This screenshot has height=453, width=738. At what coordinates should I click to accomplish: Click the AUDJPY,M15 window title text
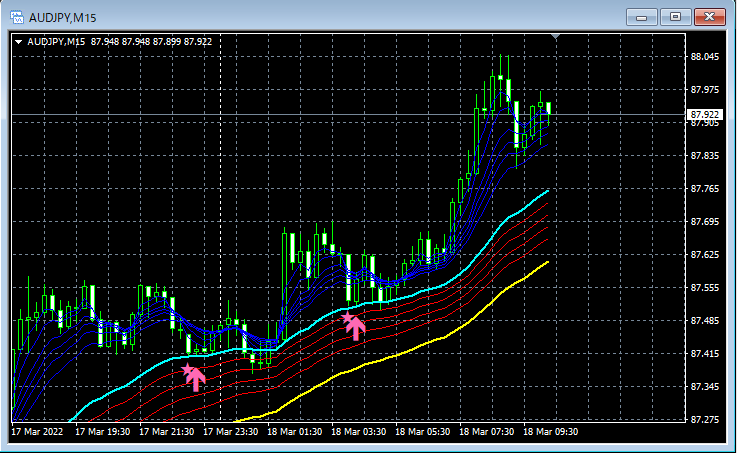(x=63, y=18)
